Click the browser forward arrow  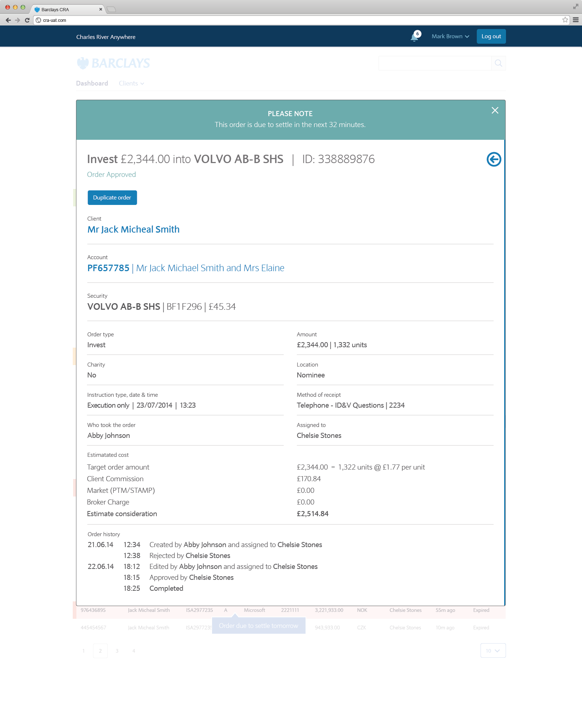[17, 20]
